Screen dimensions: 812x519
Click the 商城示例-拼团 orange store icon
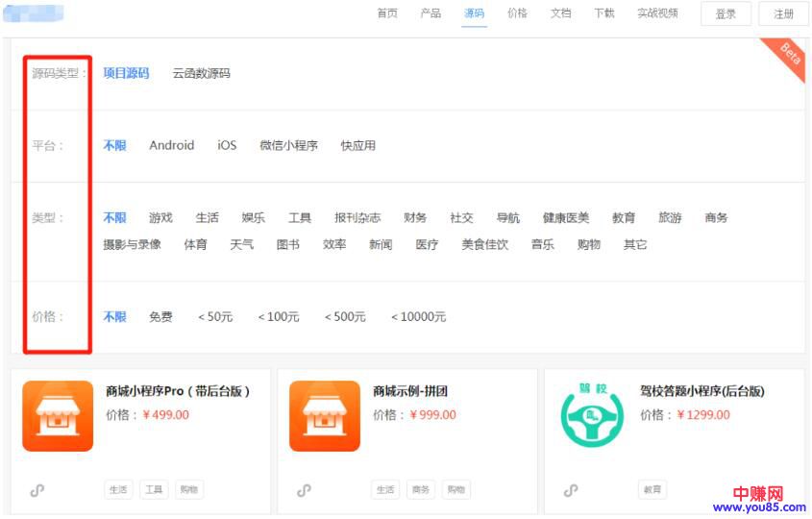click(x=325, y=416)
